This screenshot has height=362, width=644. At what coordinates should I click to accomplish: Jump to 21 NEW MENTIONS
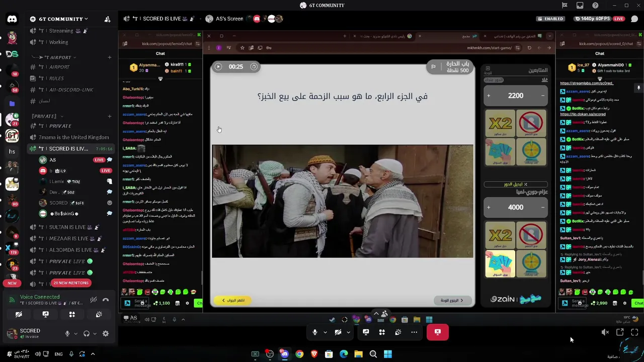coord(70,283)
